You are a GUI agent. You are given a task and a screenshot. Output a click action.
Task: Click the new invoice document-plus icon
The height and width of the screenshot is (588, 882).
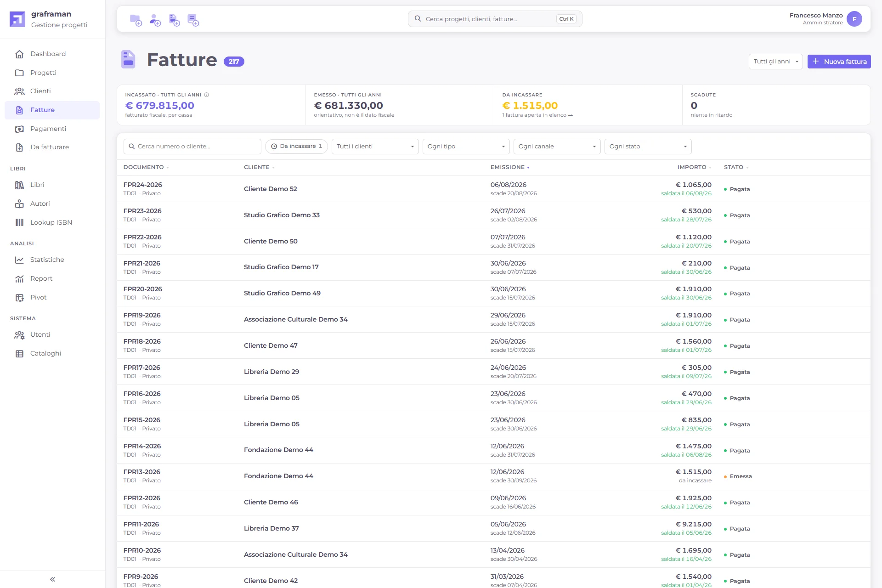point(174,20)
